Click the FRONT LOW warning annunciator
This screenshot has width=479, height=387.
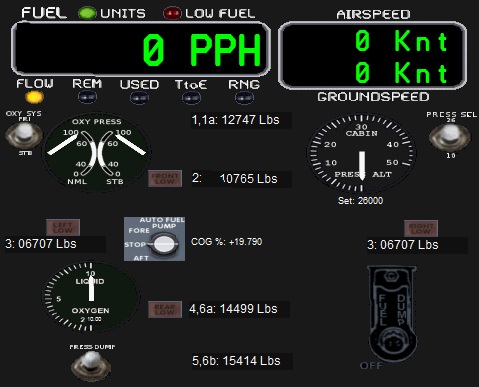[x=165, y=178]
